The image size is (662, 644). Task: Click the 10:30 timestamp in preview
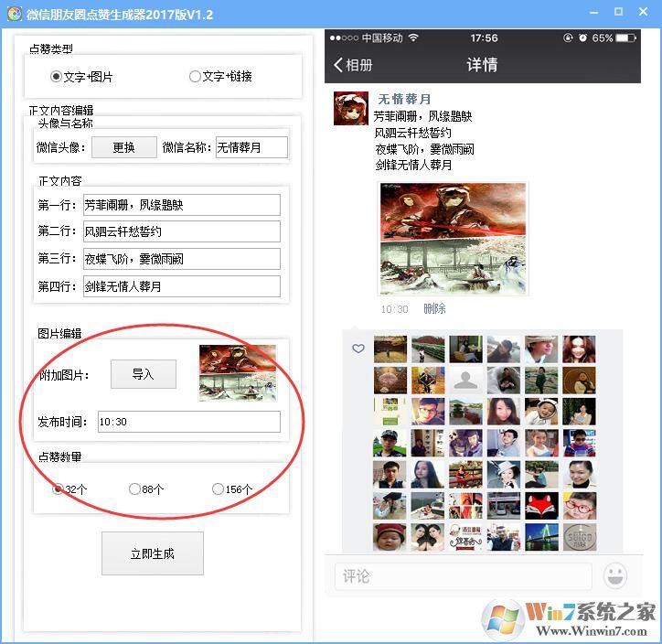pyautogui.click(x=394, y=309)
